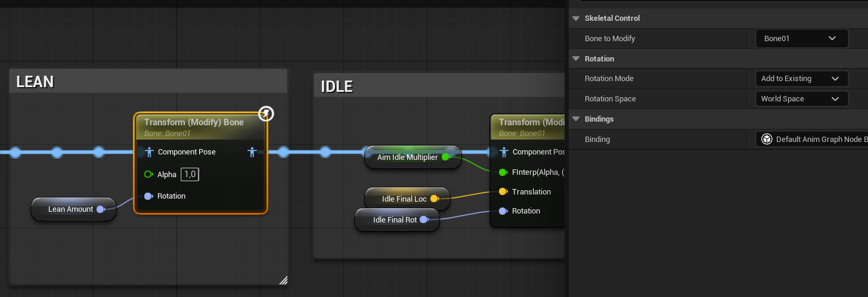Click Component Pose output pin on LEAN node
This screenshot has height=297, width=868.
pyautogui.click(x=252, y=152)
